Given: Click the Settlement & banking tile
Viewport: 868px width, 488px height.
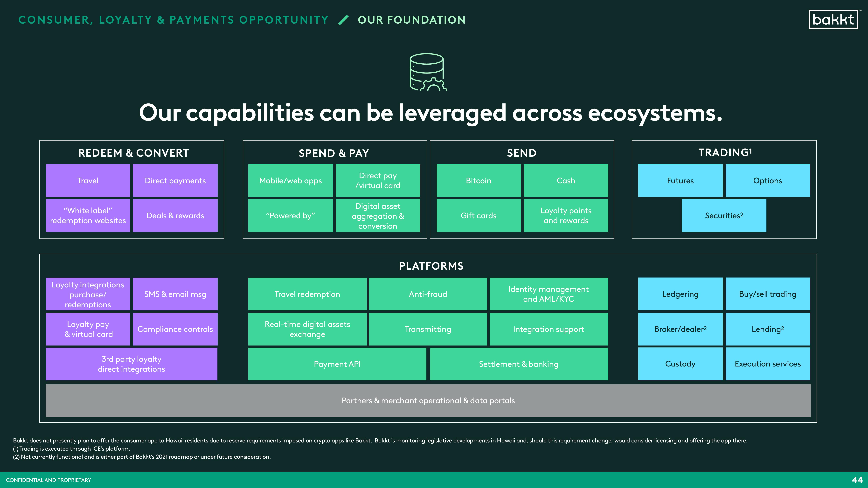Looking at the screenshot, I should tap(519, 364).
